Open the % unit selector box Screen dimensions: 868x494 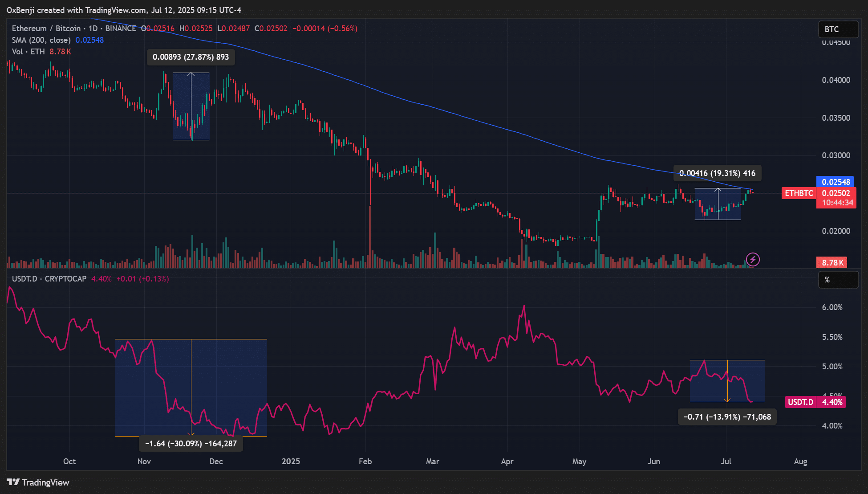[838, 280]
